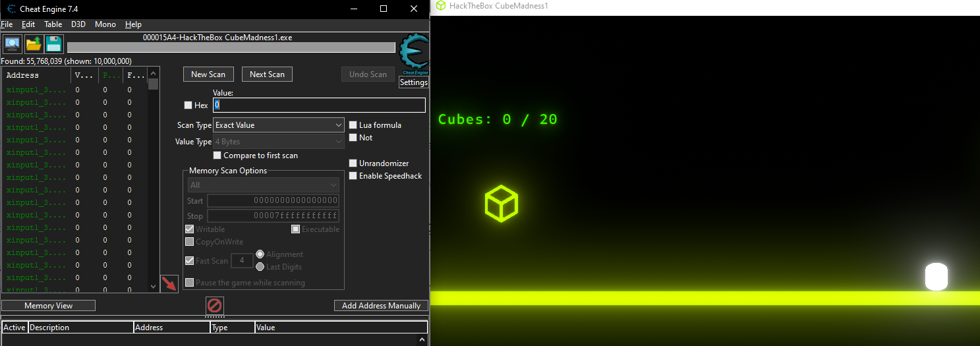Collapse the address table with the up arrow
The image size is (980, 346).
coord(424,340)
